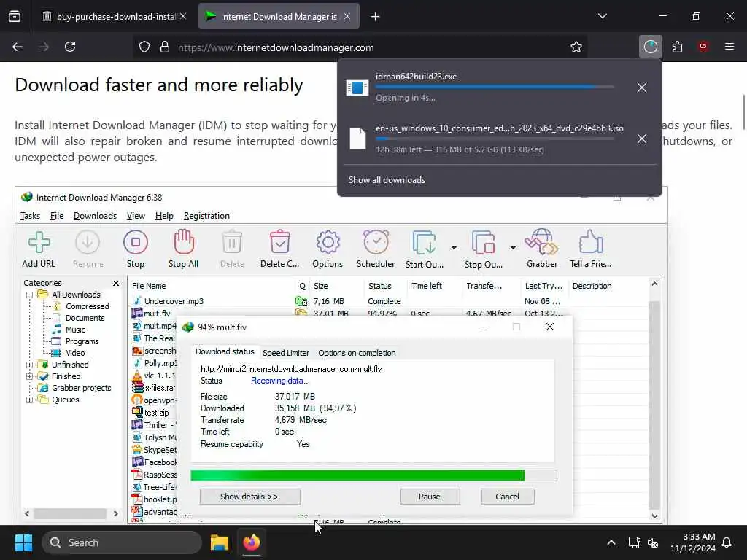Click the Show details button
The width and height of the screenshot is (747, 560).
tap(249, 496)
